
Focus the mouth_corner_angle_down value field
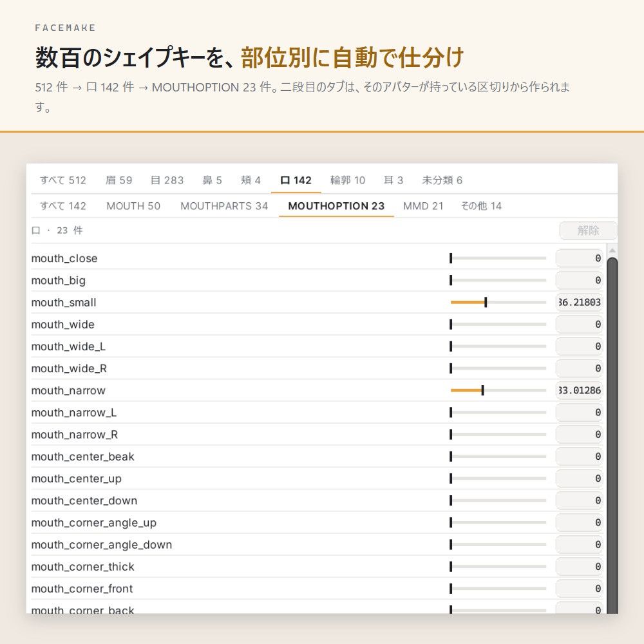tap(579, 545)
